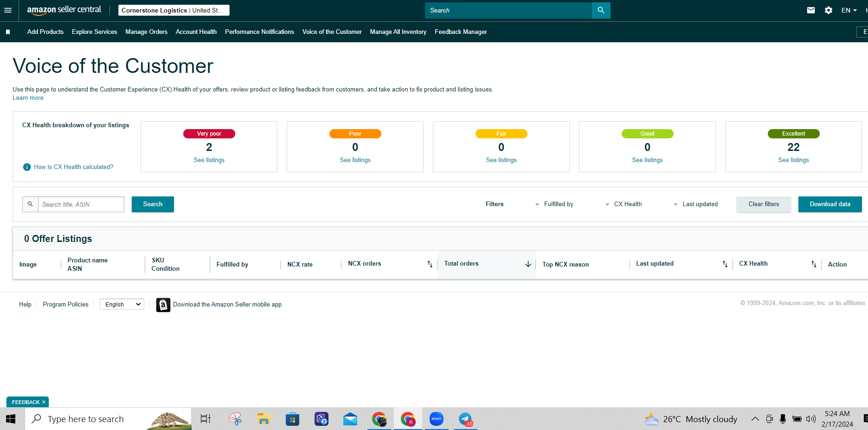Expand the Fulfilled by filter dropdown
Image resolution: width=868 pixels, height=430 pixels.
[554, 204]
